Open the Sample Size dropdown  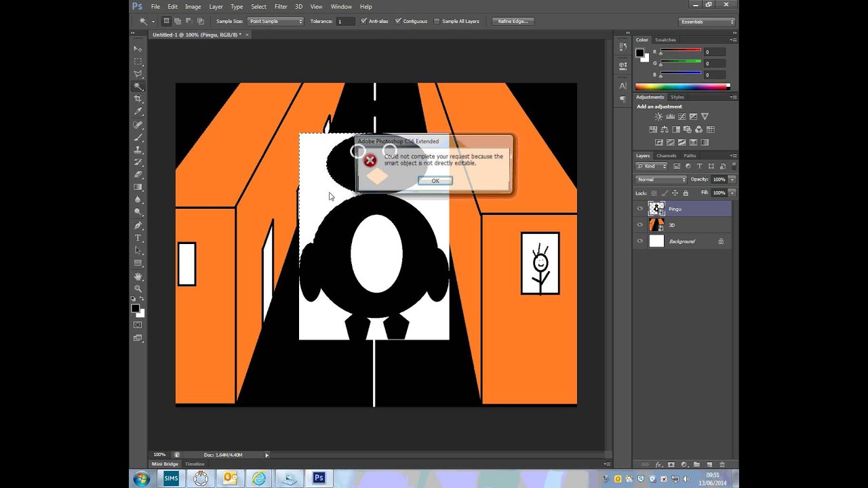[275, 21]
